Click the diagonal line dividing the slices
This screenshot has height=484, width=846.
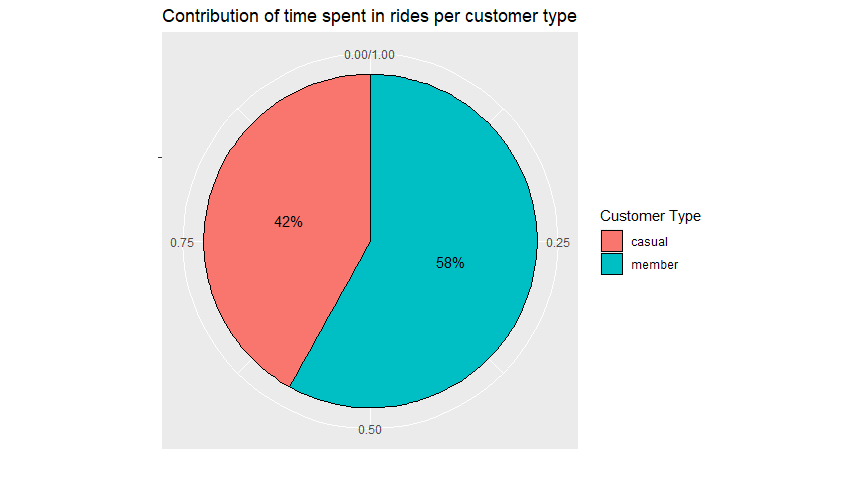[x=328, y=316]
